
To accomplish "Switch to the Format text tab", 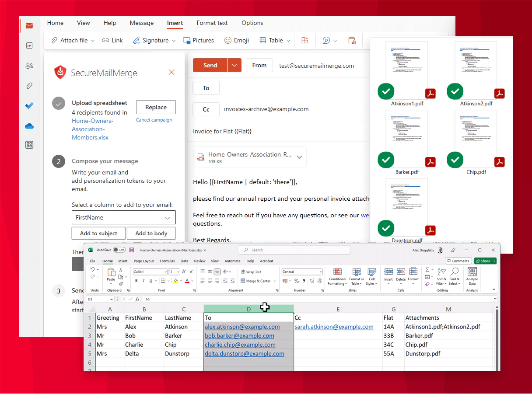I will pyautogui.click(x=212, y=23).
